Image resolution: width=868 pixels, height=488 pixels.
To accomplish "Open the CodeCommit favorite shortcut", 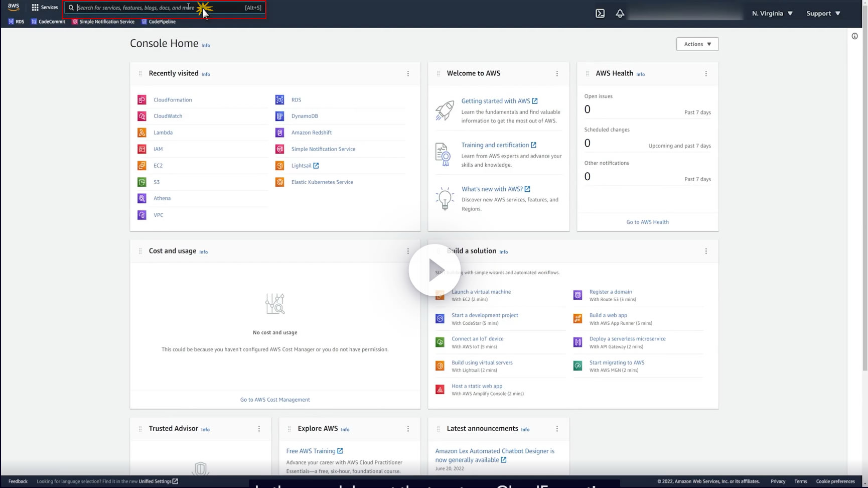I will (x=48, y=22).
